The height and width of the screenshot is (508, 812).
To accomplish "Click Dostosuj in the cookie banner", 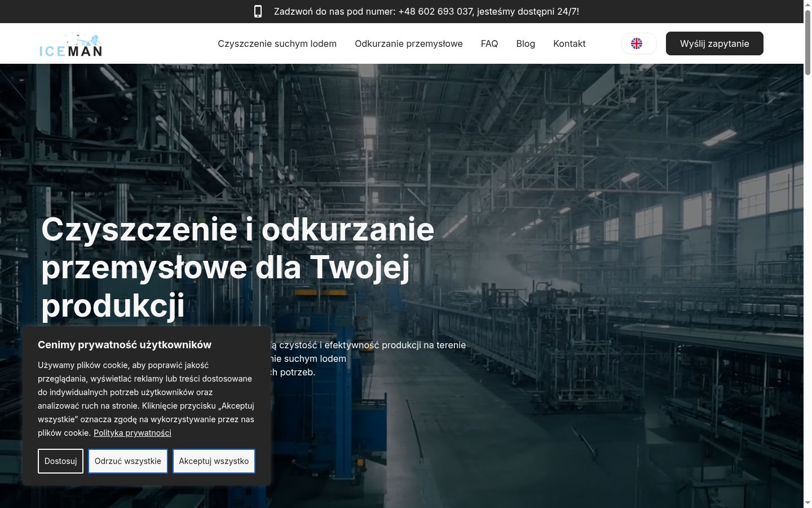I will (61, 461).
